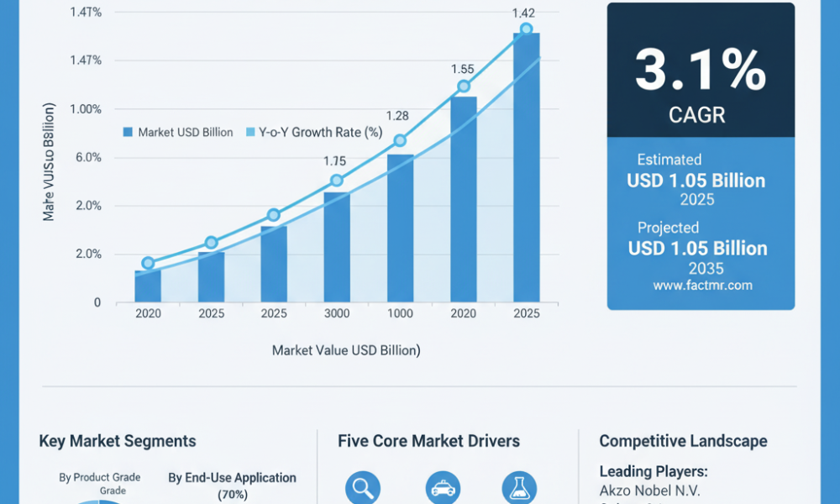Screen dimensions: 840x504
Task: Click the By End-Use Application label
Action: coord(232,478)
